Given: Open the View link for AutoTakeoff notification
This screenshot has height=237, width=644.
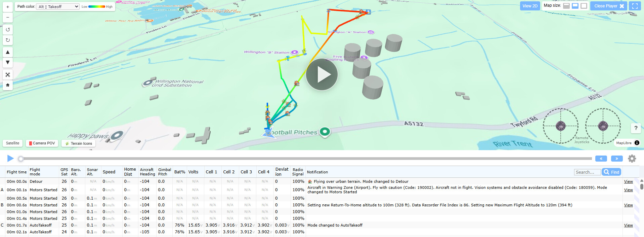Looking at the screenshot, I should [x=628, y=225].
